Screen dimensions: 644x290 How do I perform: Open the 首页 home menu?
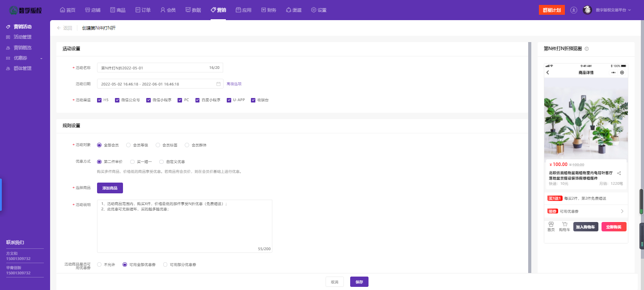tap(68, 10)
